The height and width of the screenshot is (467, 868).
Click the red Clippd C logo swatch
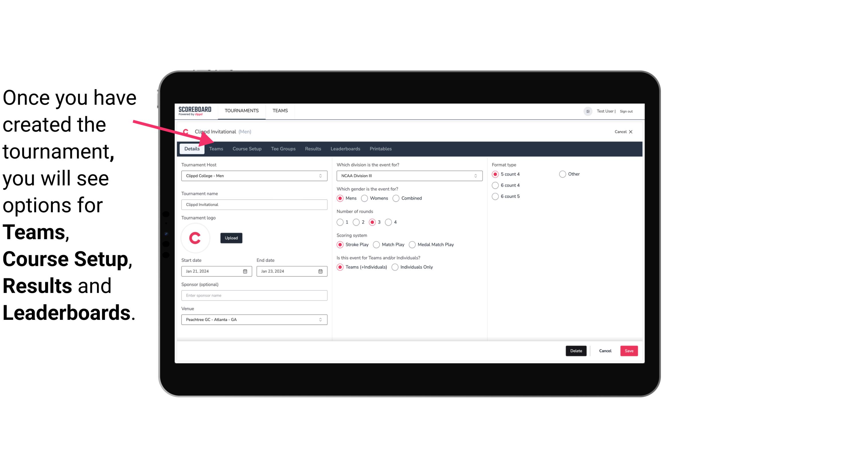click(196, 238)
